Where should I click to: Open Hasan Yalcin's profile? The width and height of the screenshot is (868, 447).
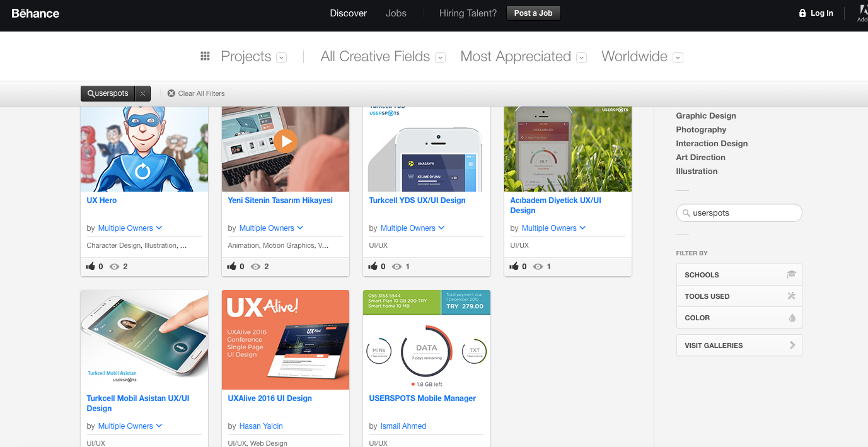pos(261,426)
